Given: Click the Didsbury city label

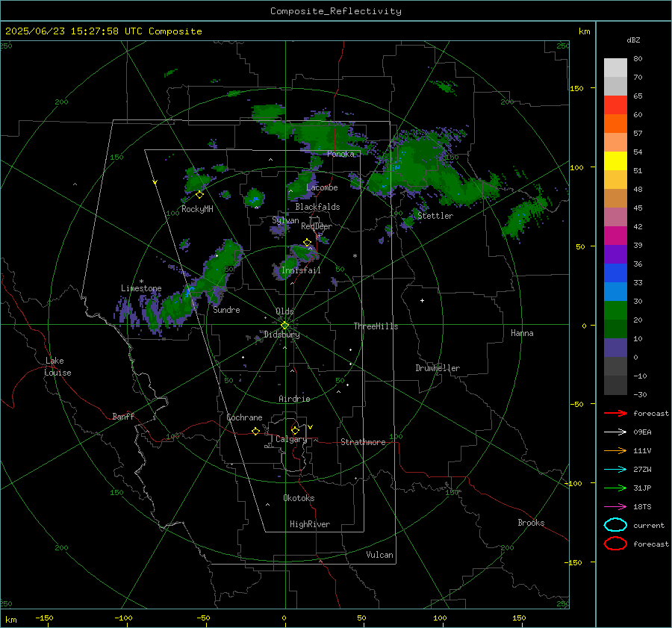Looking at the screenshot, I should pos(281,335).
